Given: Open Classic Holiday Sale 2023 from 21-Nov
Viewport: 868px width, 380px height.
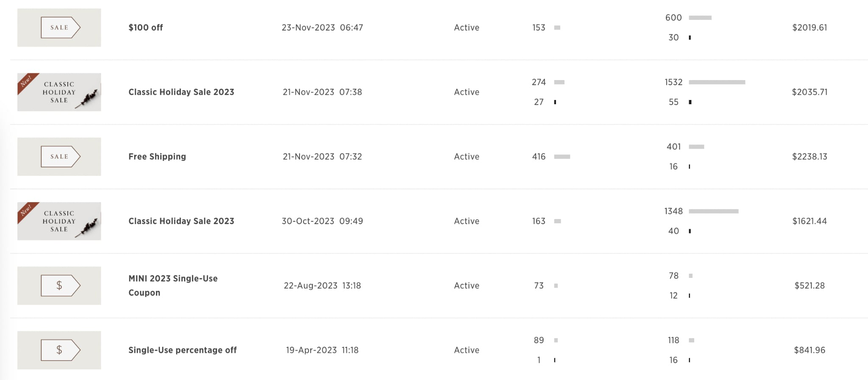Looking at the screenshot, I should click(181, 92).
